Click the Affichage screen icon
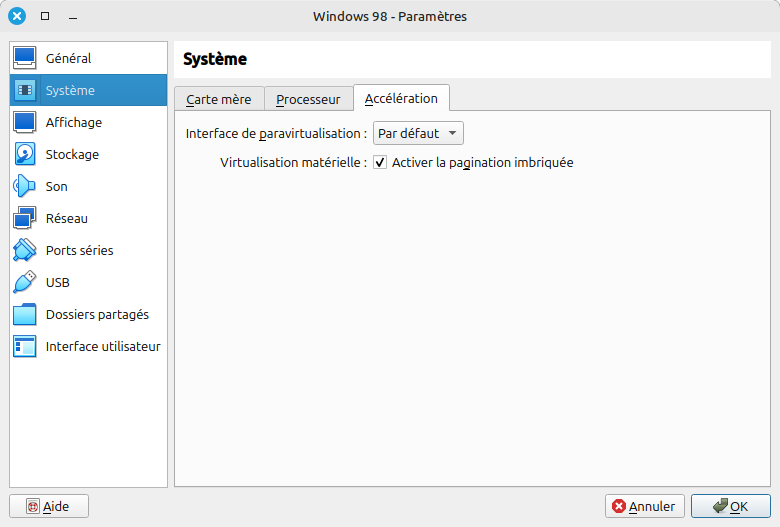Image resolution: width=780 pixels, height=527 pixels. click(x=24, y=122)
